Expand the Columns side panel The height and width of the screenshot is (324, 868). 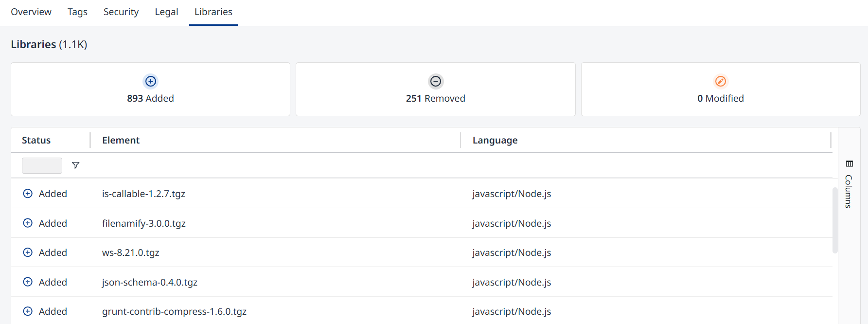tap(849, 185)
